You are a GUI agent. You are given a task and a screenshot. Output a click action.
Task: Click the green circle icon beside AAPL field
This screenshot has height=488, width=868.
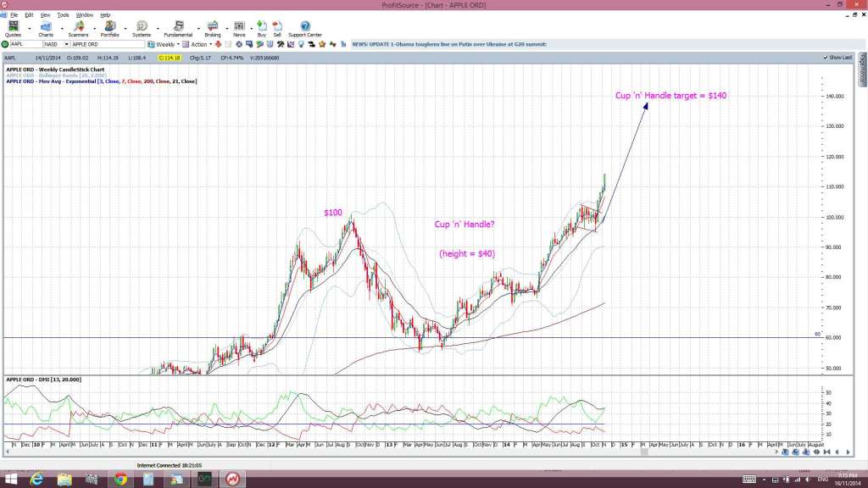click(5, 44)
